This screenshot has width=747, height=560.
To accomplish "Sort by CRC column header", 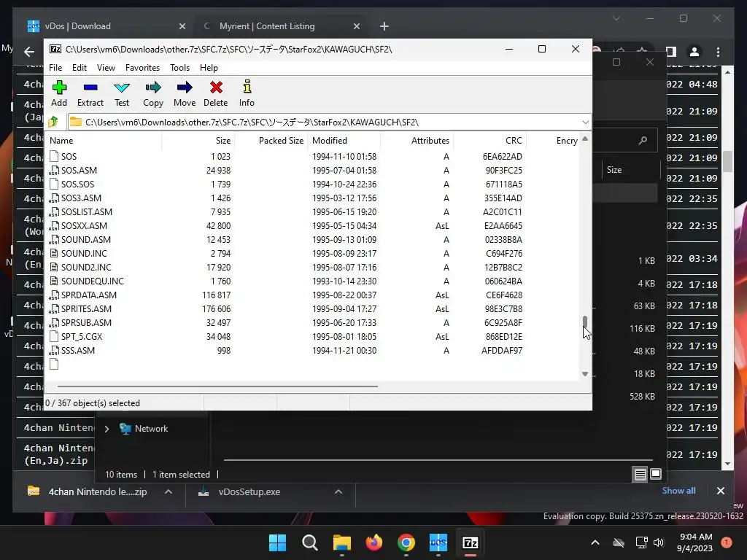I will (489, 141).
